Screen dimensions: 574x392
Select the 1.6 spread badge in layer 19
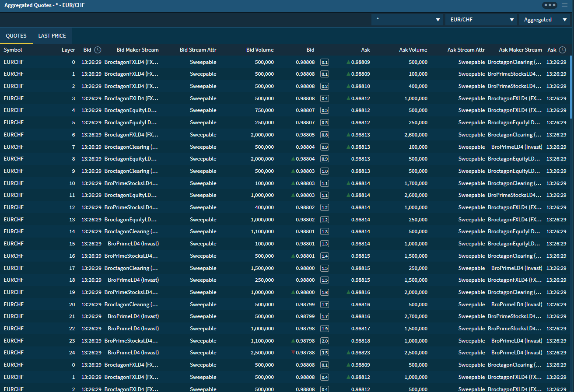pyautogui.click(x=325, y=292)
